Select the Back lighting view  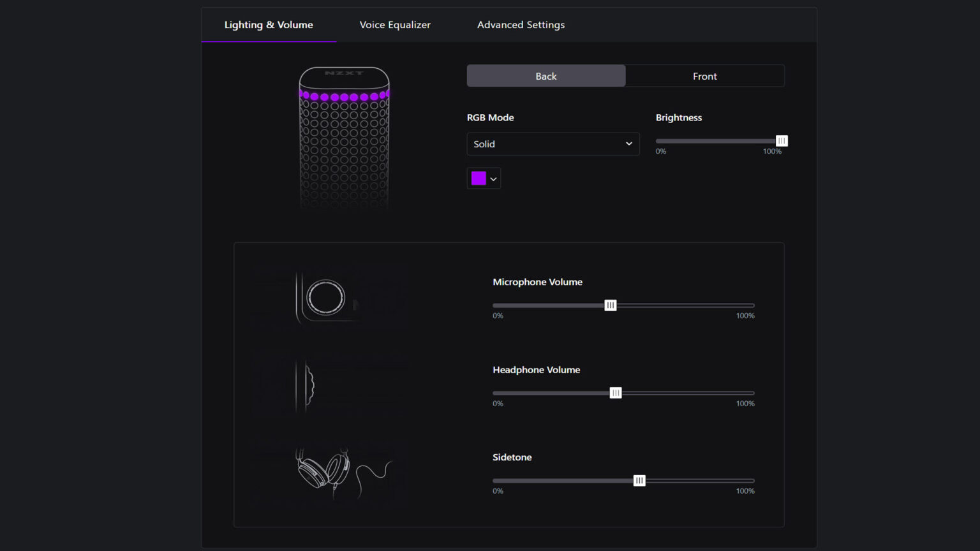(546, 75)
